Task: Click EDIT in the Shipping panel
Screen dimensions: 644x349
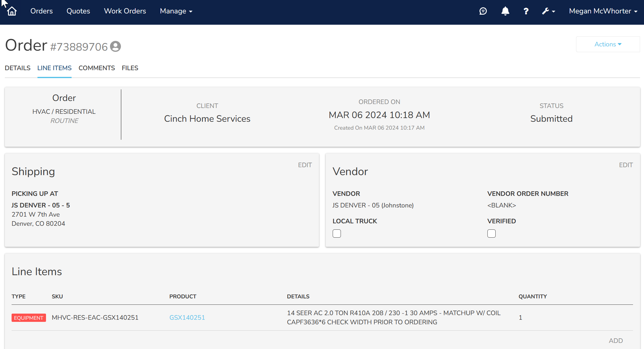Action: click(305, 165)
